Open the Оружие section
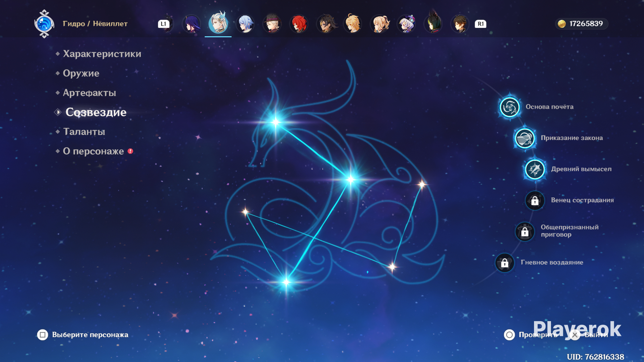 pos(81,73)
